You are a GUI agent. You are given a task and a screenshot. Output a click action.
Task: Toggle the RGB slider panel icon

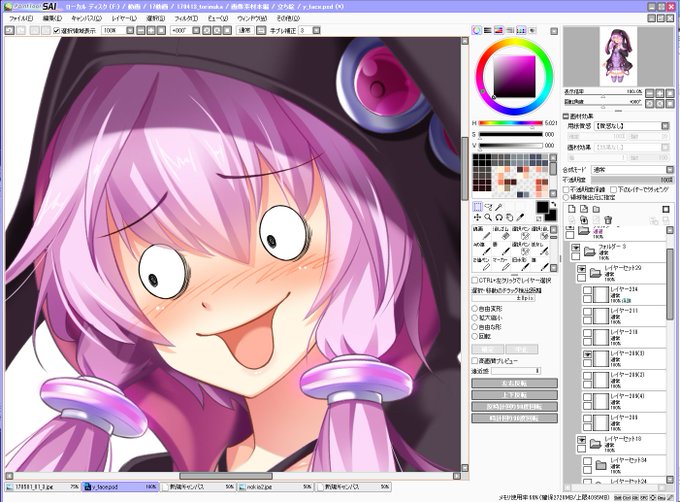(488, 30)
